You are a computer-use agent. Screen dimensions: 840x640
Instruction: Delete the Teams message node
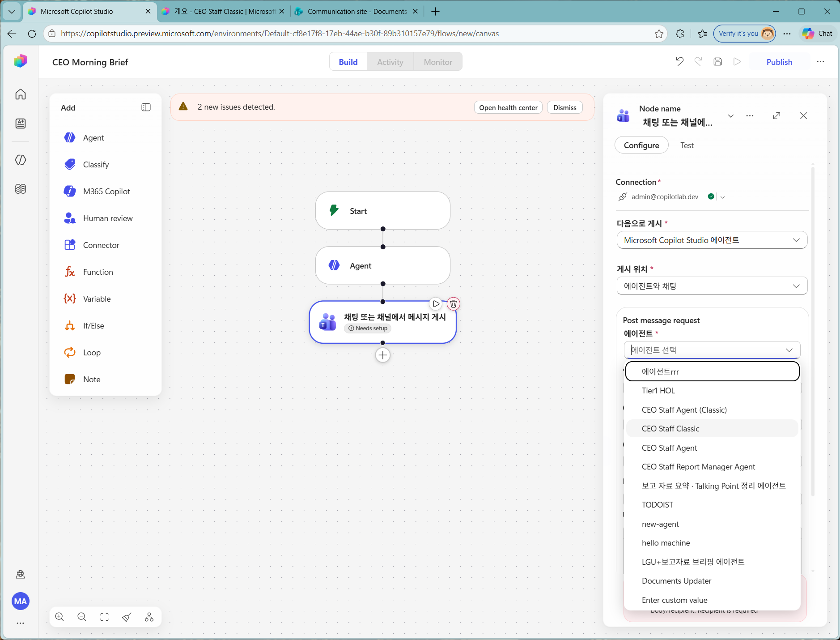point(454,304)
